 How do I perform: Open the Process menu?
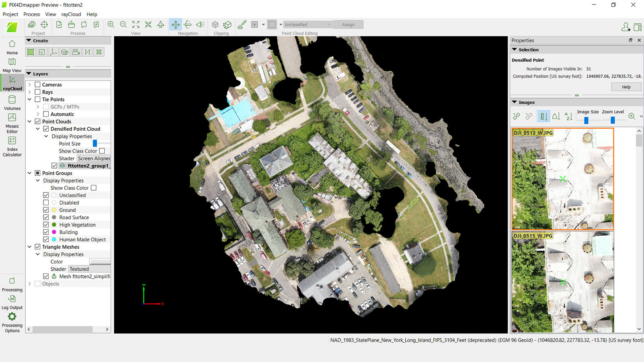31,14
